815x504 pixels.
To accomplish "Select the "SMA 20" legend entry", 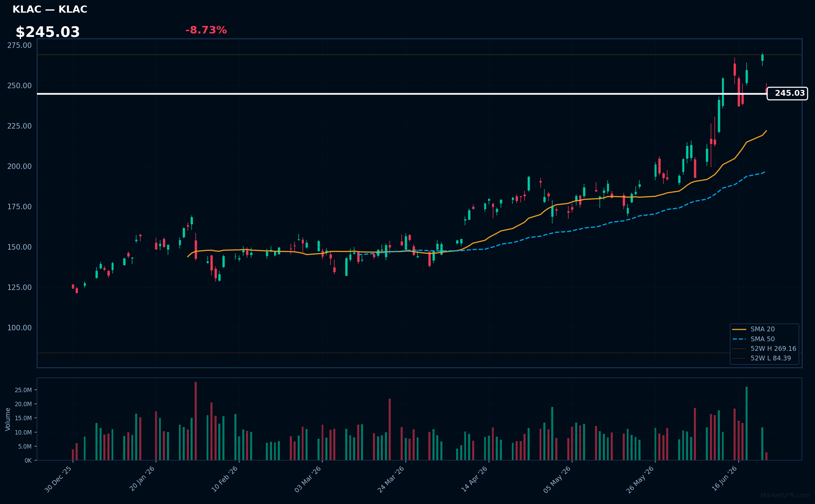I will [x=754, y=329].
